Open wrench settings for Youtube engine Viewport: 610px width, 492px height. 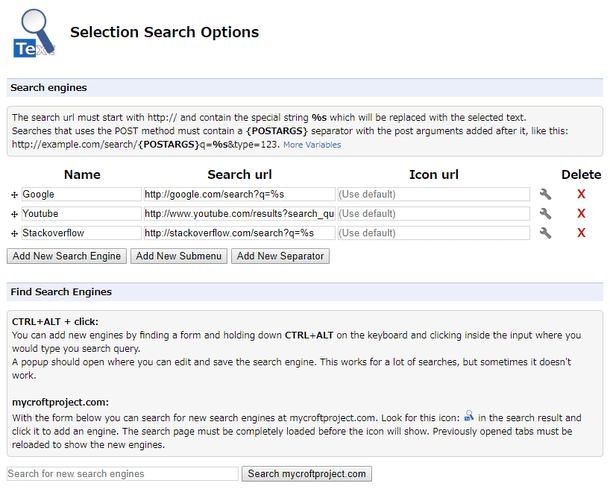[545, 214]
